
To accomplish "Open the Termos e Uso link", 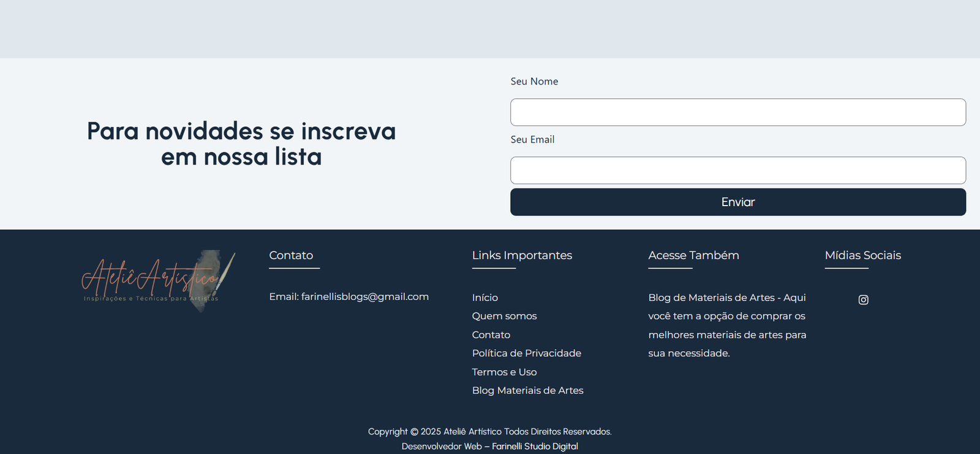I will (x=504, y=373).
